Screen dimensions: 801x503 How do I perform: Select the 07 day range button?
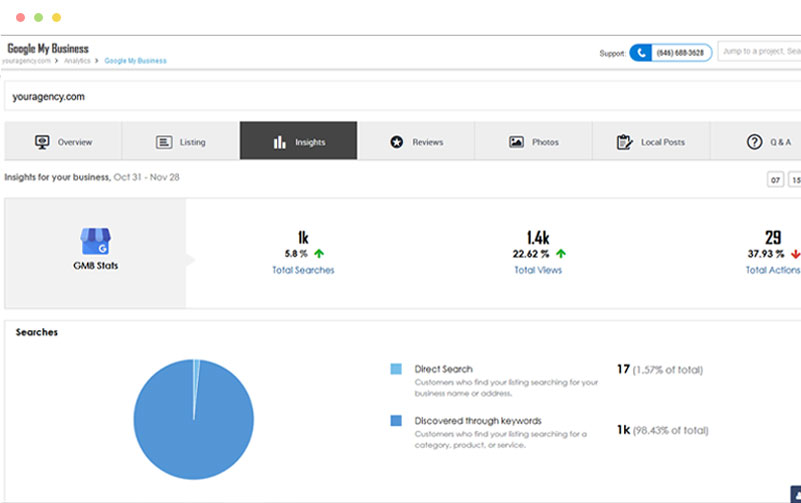click(775, 180)
